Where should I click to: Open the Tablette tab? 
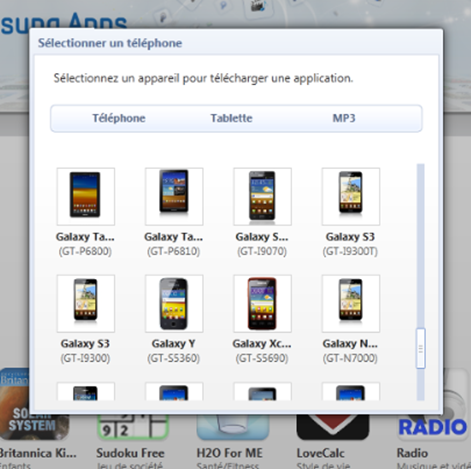tap(231, 118)
